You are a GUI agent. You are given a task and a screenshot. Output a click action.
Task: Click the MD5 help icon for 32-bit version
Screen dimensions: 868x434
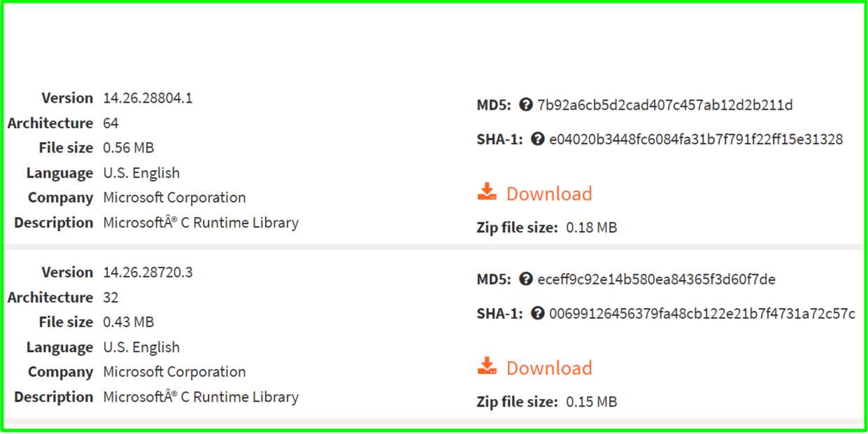point(526,279)
